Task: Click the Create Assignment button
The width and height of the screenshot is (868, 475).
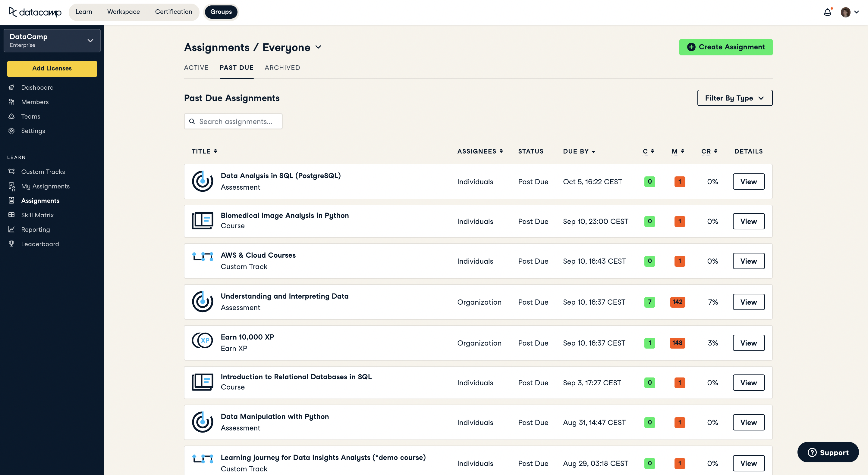Action: point(725,47)
